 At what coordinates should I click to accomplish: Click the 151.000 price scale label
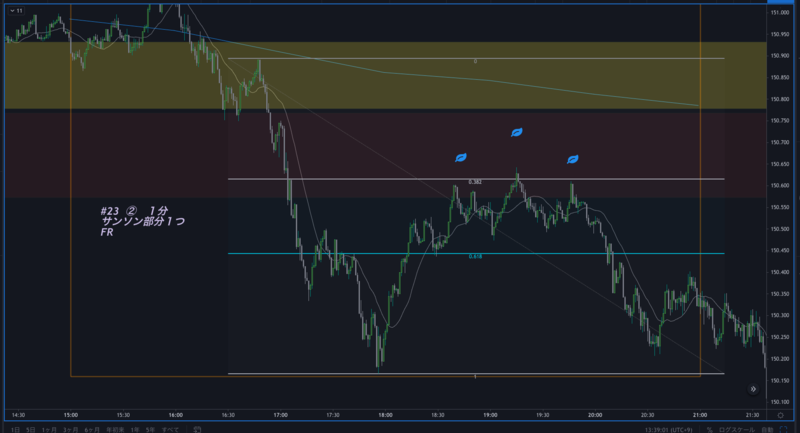click(780, 13)
